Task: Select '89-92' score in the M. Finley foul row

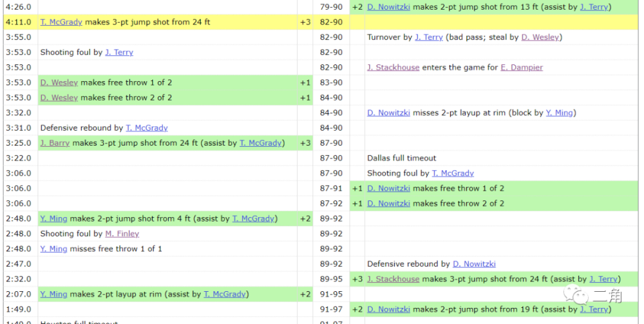Action: [x=331, y=234]
